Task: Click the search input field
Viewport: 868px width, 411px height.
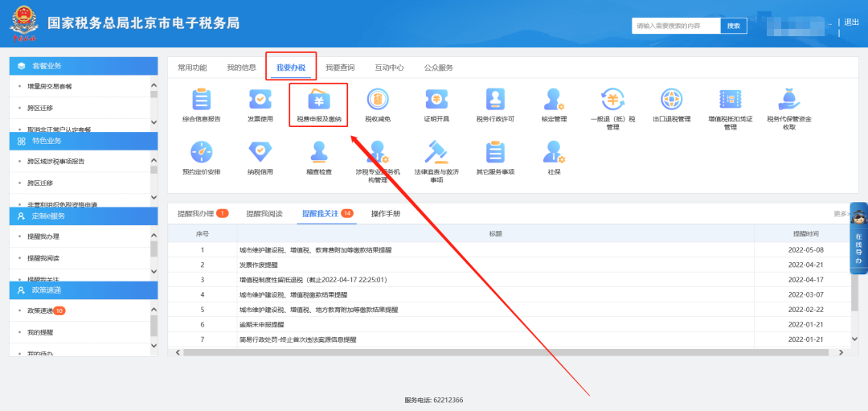Action: coord(675,26)
